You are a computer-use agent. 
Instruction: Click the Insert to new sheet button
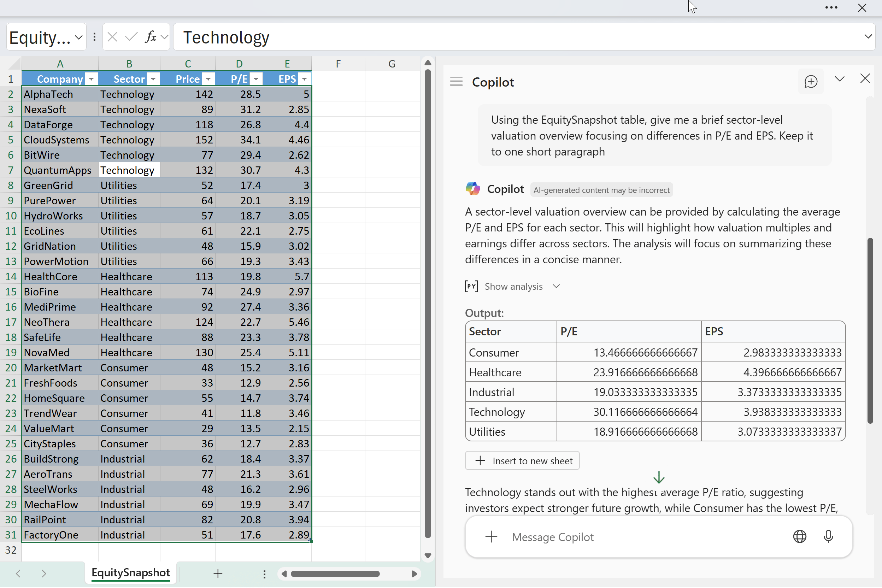522,461
